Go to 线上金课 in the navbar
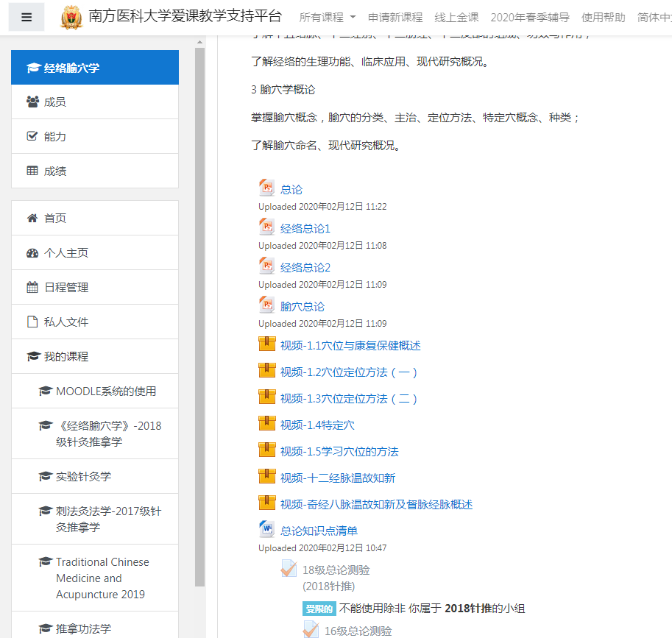The image size is (672, 638). pos(456,17)
